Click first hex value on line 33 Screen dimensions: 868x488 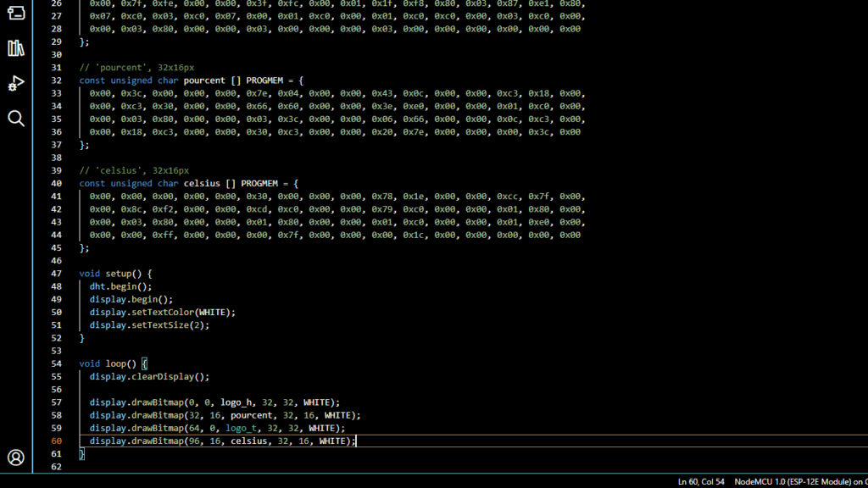(100, 93)
